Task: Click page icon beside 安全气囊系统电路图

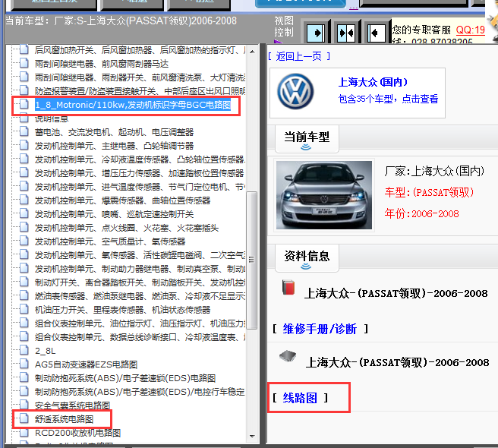Action: pos(24,405)
